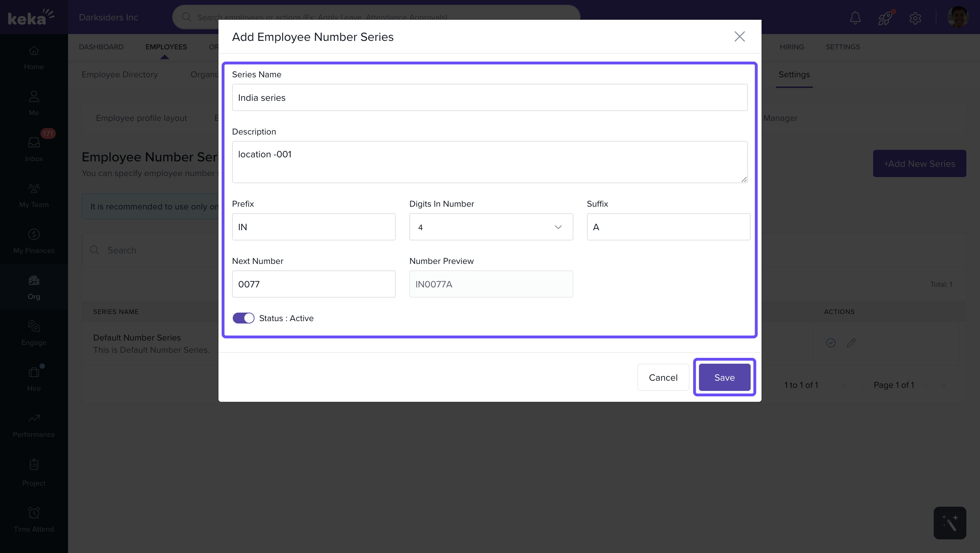Click the edit pencil for Default Number Series
This screenshot has height=553, width=980.
pyautogui.click(x=851, y=343)
